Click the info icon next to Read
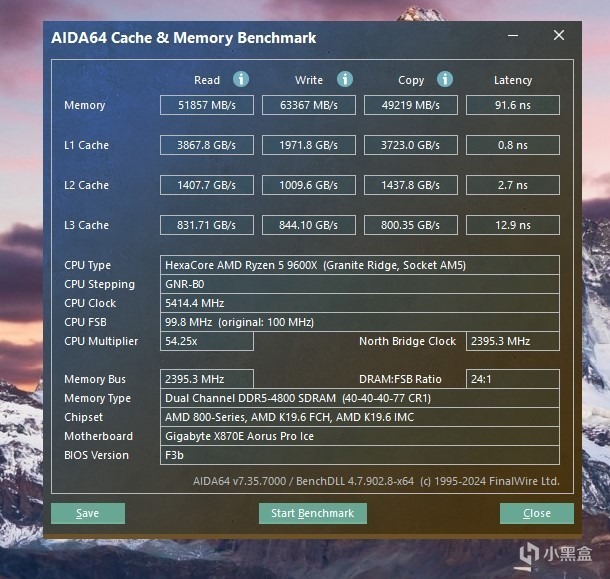The height and width of the screenshot is (579, 610). (241, 79)
